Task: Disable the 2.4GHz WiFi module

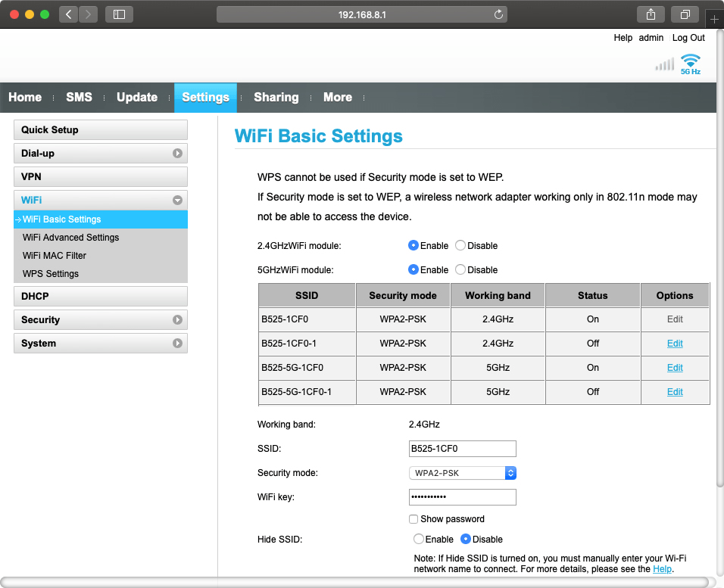Action: (460, 246)
